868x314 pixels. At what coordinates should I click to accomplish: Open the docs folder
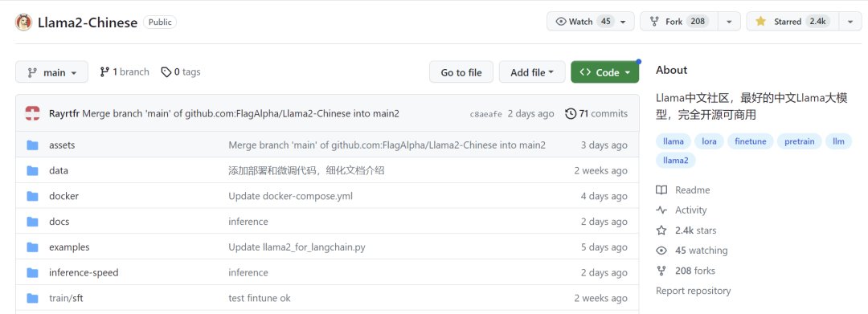coord(59,222)
